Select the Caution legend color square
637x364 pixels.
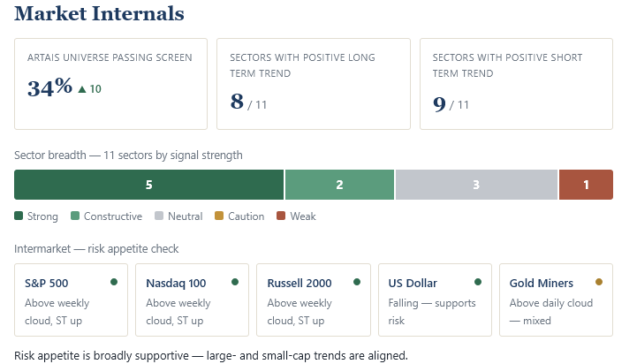219,216
